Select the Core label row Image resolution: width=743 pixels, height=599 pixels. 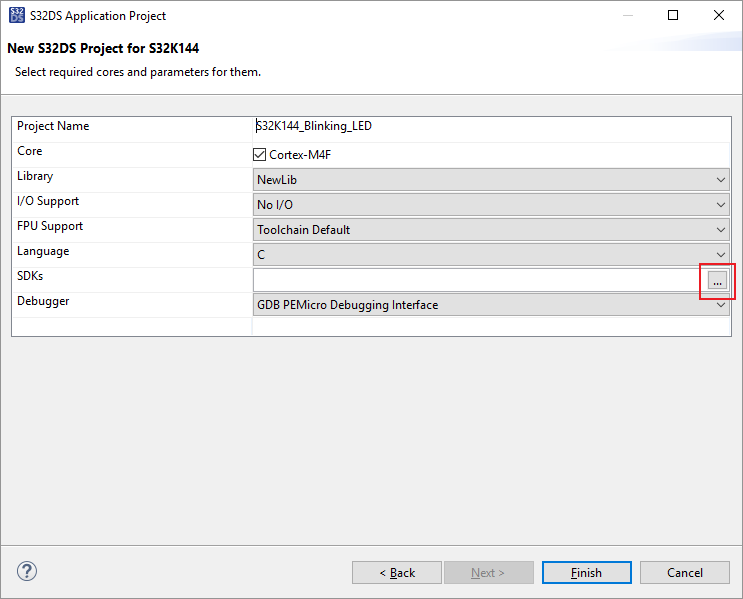[29, 151]
